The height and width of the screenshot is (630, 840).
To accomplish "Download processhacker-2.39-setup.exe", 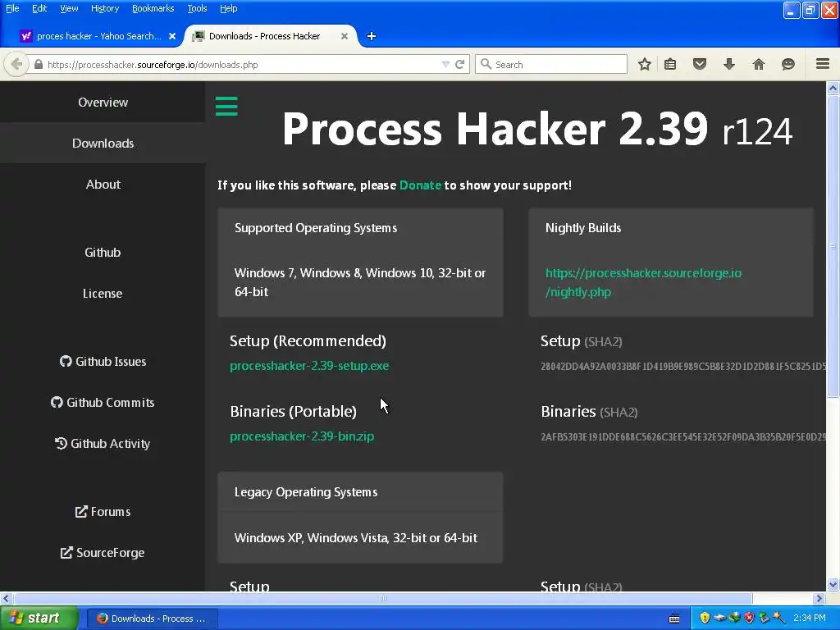I will (x=309, y=366).
